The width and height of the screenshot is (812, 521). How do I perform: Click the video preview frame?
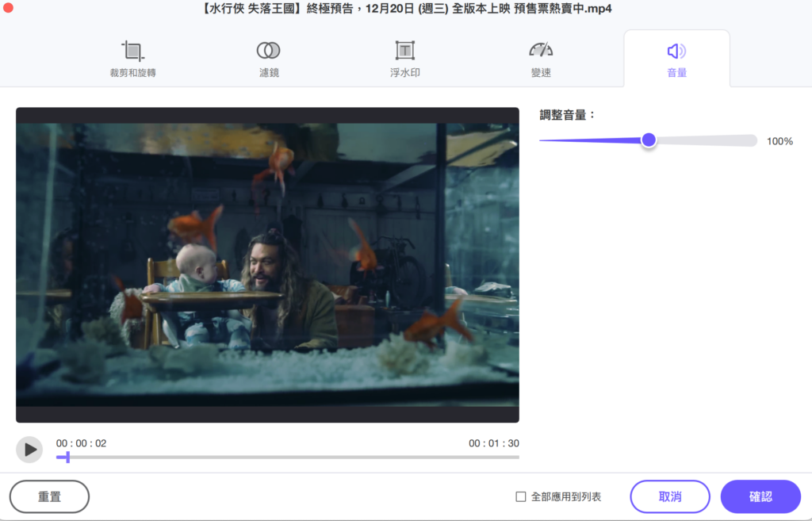click(267, 265)
